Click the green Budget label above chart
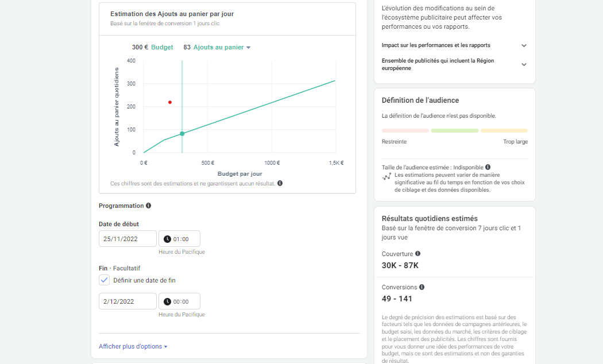Screen dimensions: 603x364 [162, 47]
